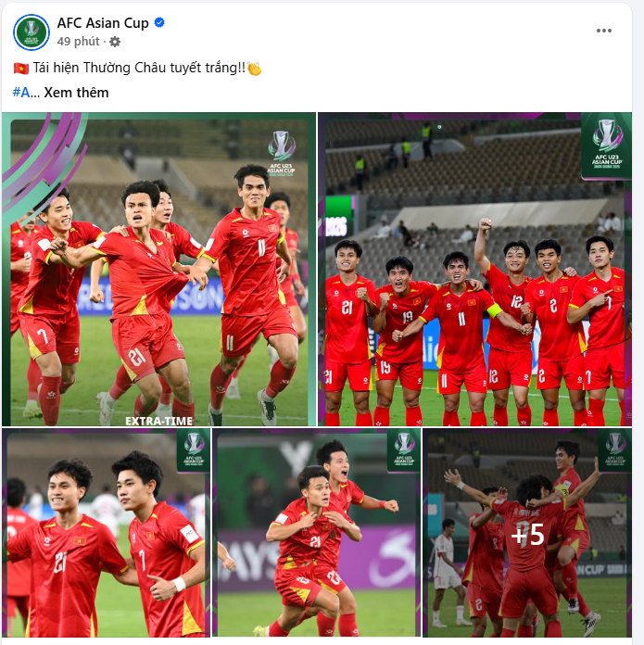The height and width of the screenshot is (645, 644).
Task: Open the 49 phút timestamp link
Action: [x=78, y=42]
